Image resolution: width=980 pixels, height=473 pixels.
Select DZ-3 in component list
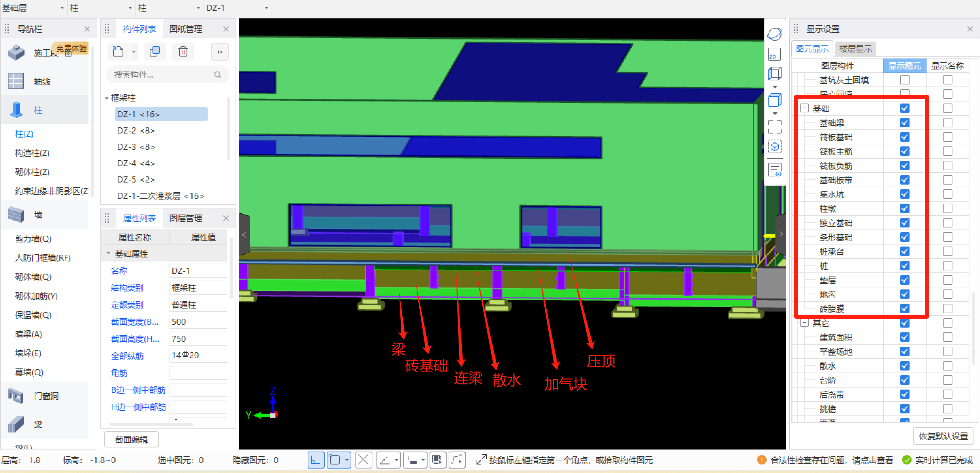(136, 147)
